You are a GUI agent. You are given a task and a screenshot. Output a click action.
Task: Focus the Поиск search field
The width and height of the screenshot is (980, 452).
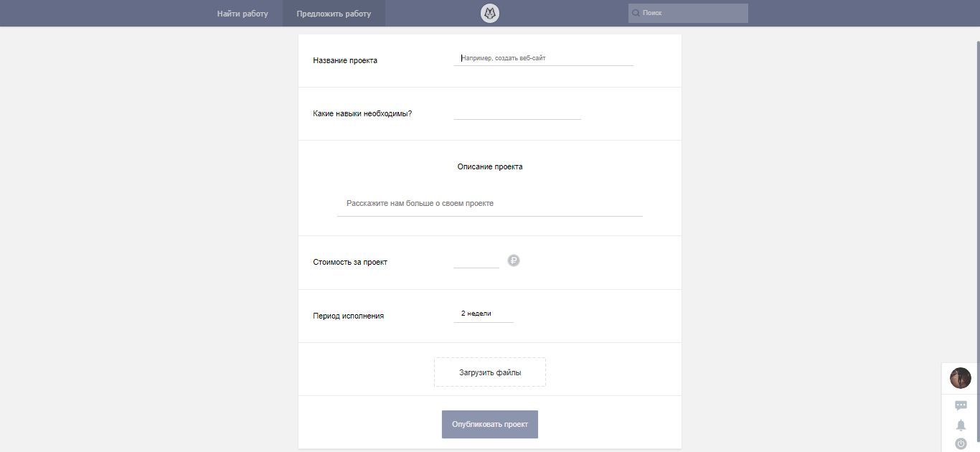pos(693,13)
